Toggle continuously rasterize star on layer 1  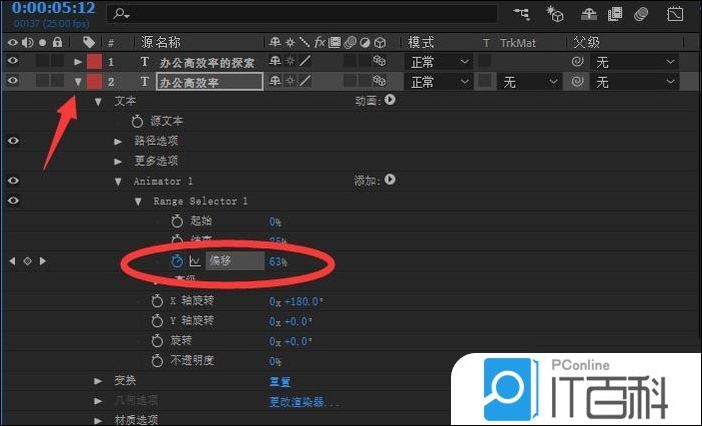coord(290,61)
